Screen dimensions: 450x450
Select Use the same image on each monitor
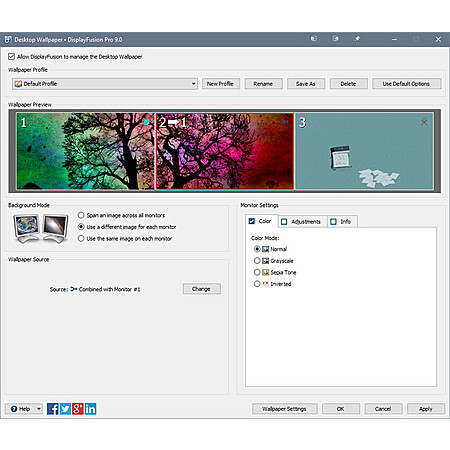coord(81,239)
